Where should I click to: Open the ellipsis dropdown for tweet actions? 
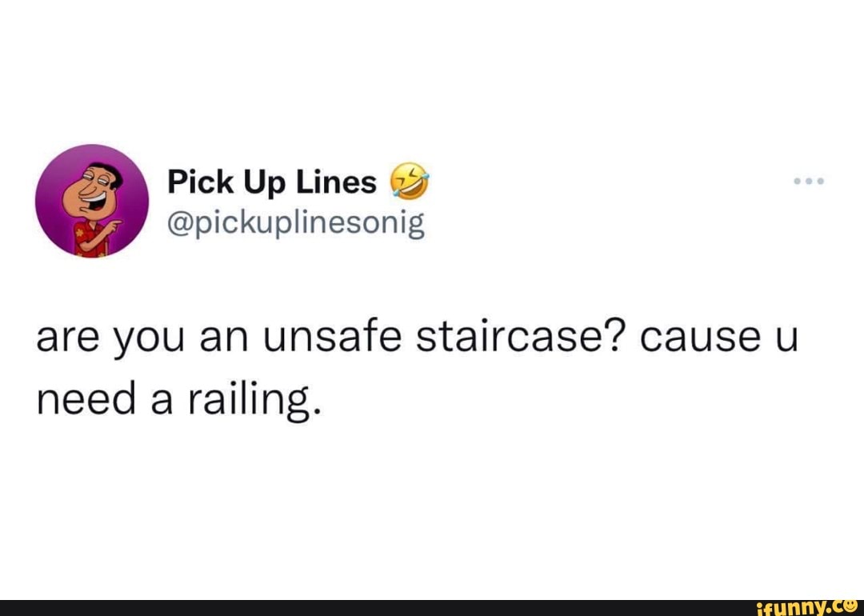tap(809, 181)
